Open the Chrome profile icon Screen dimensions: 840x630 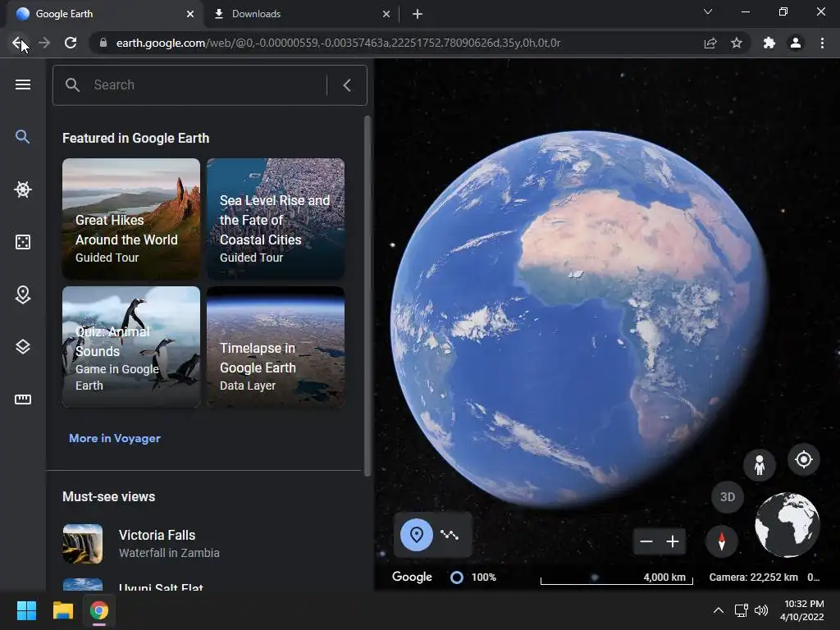click(796, 43)
